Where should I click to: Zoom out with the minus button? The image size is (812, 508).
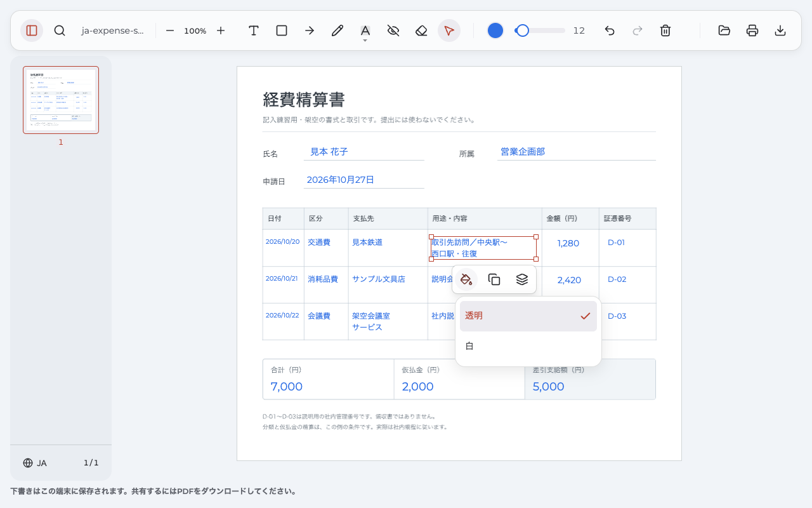(170, 30)
